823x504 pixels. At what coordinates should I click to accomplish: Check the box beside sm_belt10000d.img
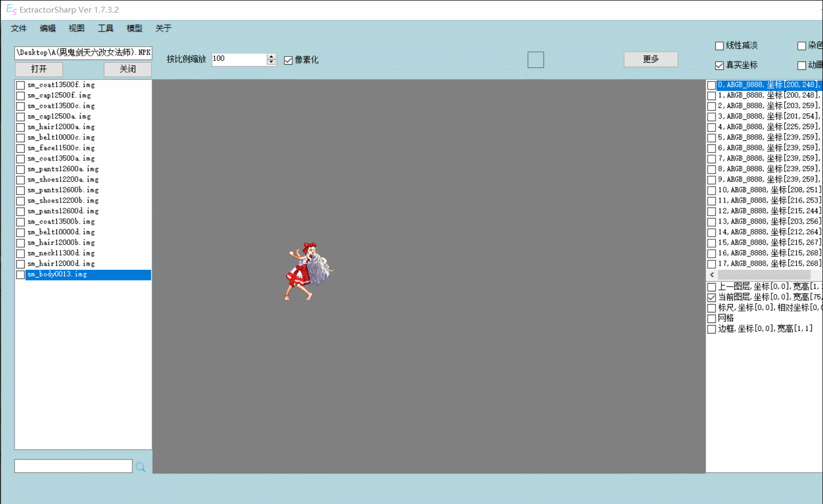[21, 233]
